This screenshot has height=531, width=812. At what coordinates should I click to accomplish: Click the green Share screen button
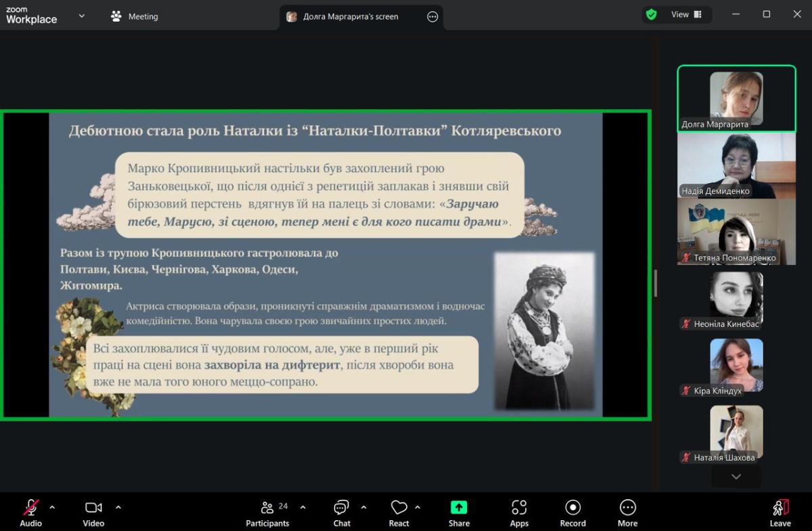459,513
